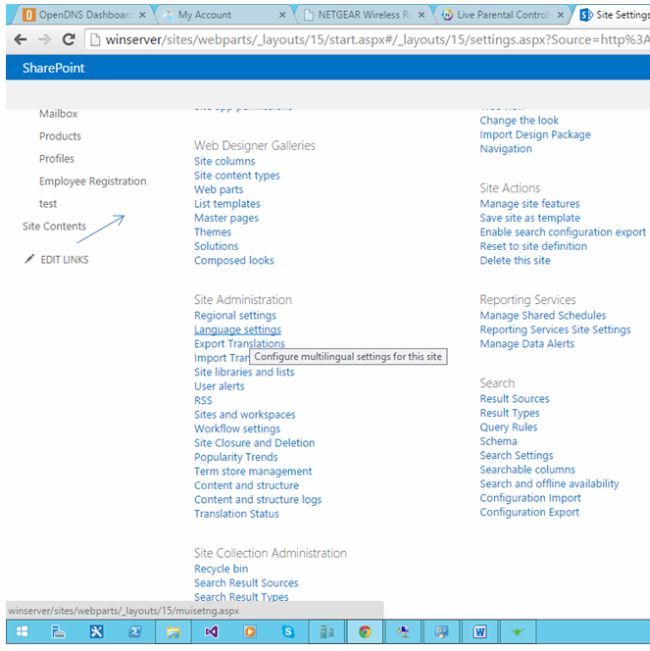Open Manage Shared Schedules
The image size is (650, 651).
tap(543, 316)
